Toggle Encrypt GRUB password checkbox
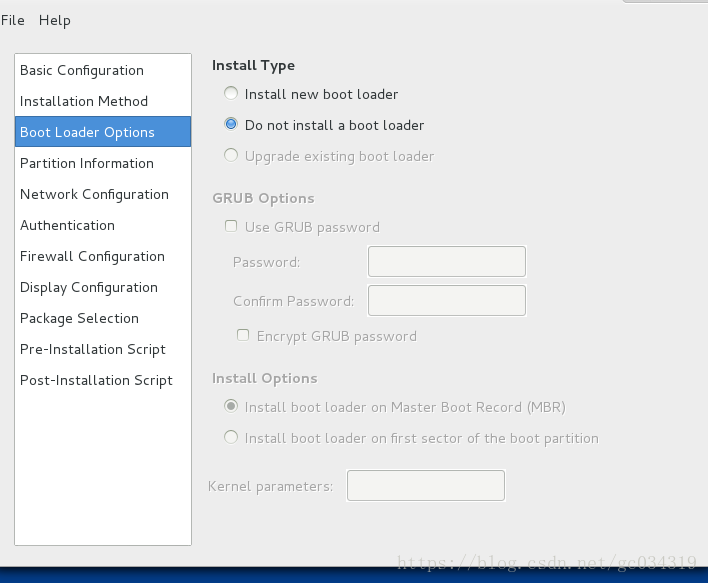 pos(243,335)
